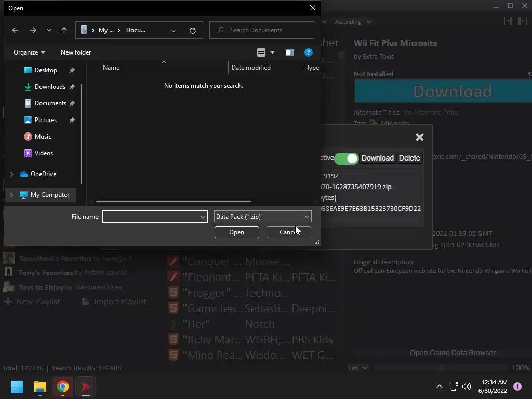Screen dimensions: 532x399
Task: Toggle left sidebar icon in Flashpoint
Action: (508, 21)
